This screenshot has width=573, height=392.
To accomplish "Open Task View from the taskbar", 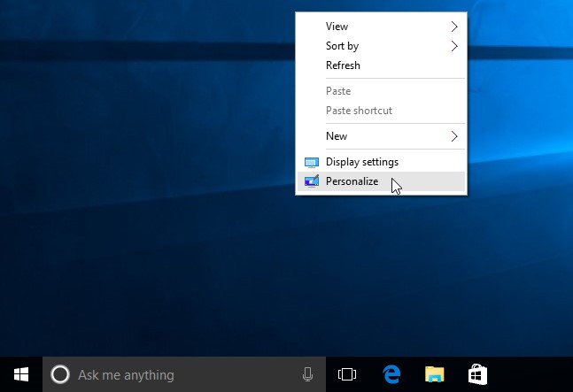I will tap(347, 374).
